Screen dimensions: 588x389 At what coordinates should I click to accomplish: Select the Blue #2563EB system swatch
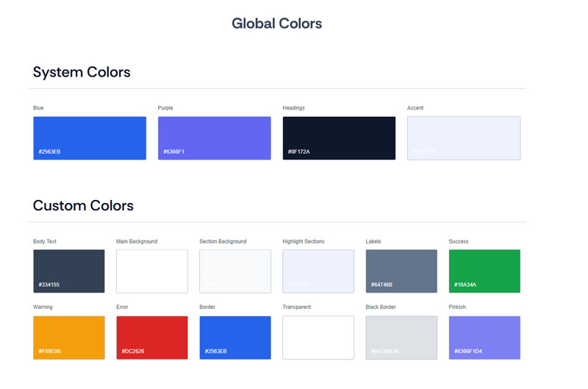point(90,138)
